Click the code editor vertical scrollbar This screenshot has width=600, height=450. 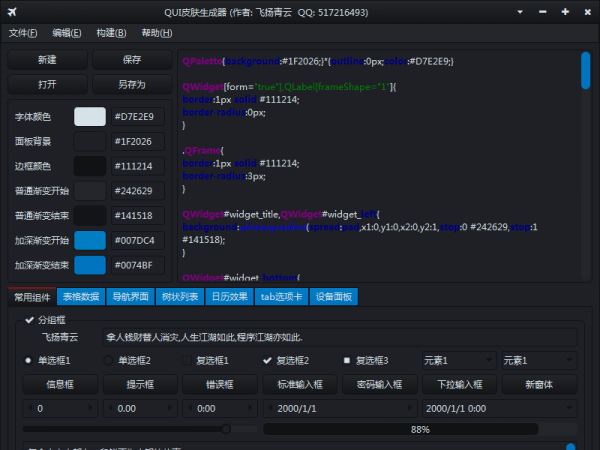pyautogui.click(x=585, y=70)
